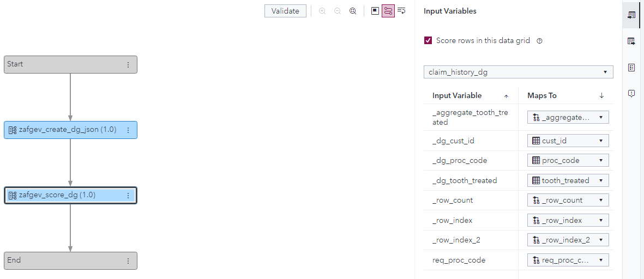
Task: Click the wrap text toolbar icon
Action: 402,11
